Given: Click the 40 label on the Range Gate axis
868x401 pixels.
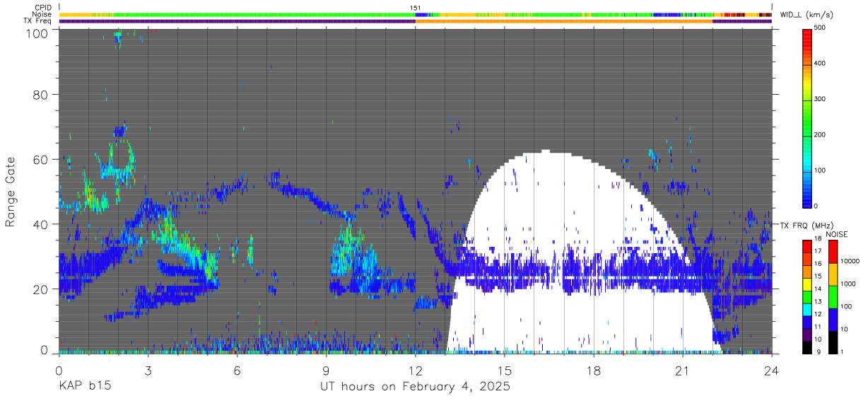Looking at the screenshot, I should (40, 224).
